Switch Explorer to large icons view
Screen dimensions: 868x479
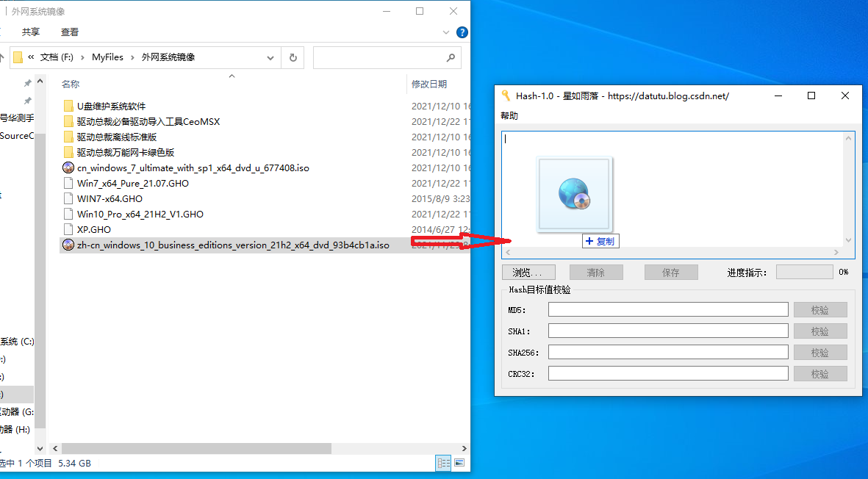click(459, 463)
